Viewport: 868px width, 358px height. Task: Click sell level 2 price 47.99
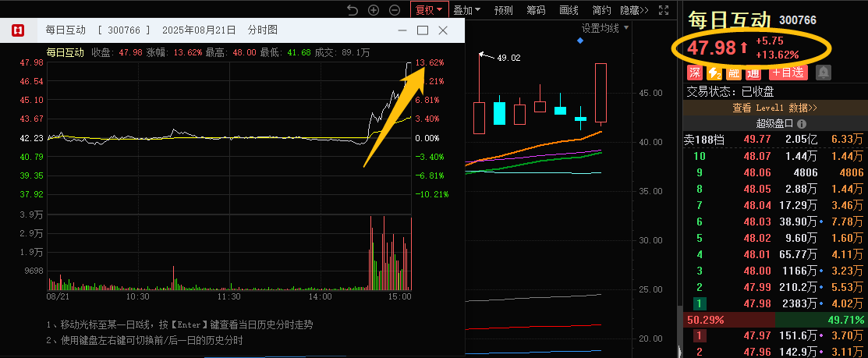point(758,287)
